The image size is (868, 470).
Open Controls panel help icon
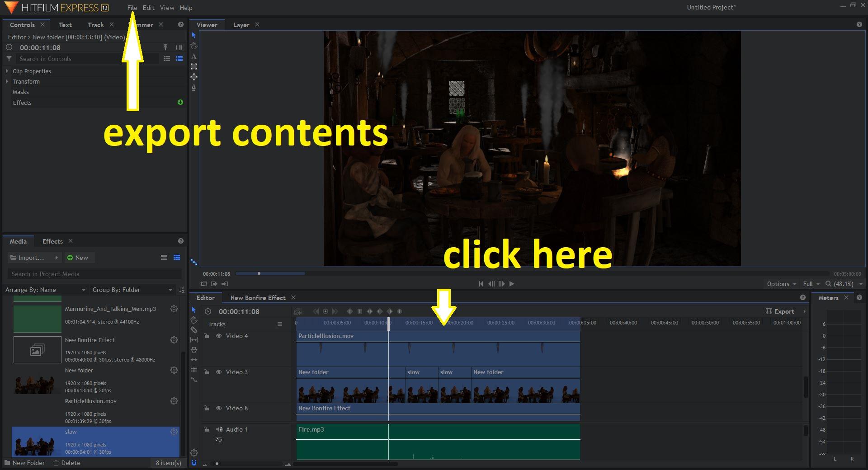tap(181, 25)
